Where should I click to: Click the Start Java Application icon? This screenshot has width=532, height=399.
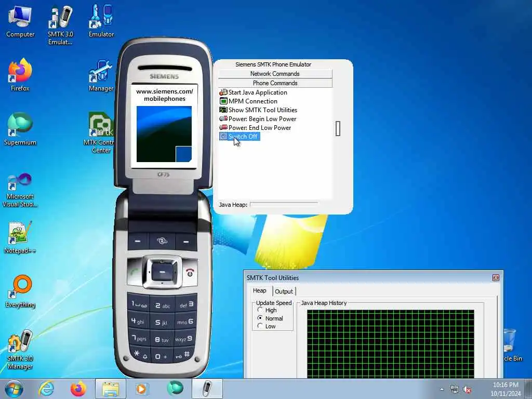click(x=223, y=92)
